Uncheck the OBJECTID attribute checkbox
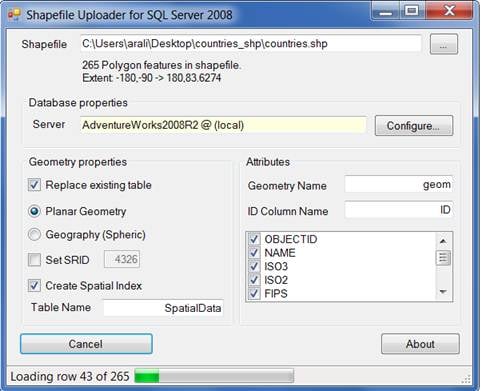Image resolution: width=482 pixels, height=391 pixels. (254, 239)
